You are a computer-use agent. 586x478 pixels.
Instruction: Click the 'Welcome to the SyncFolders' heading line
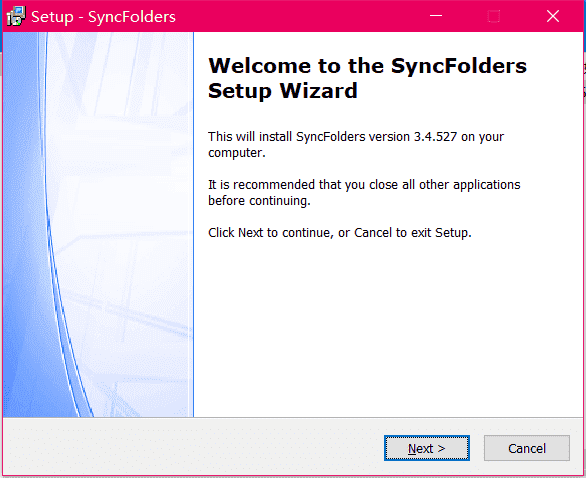pos(367,66)
